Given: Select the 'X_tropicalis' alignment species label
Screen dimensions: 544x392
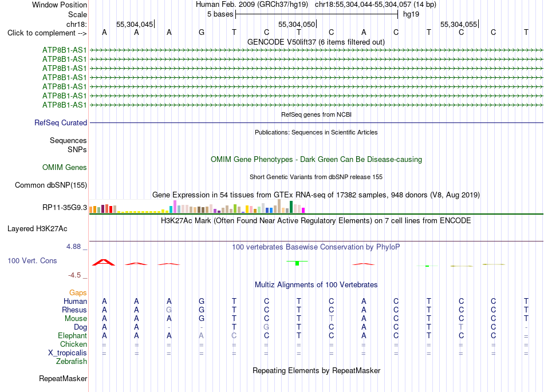Looking at the screenshot, I should click(68, 353).
